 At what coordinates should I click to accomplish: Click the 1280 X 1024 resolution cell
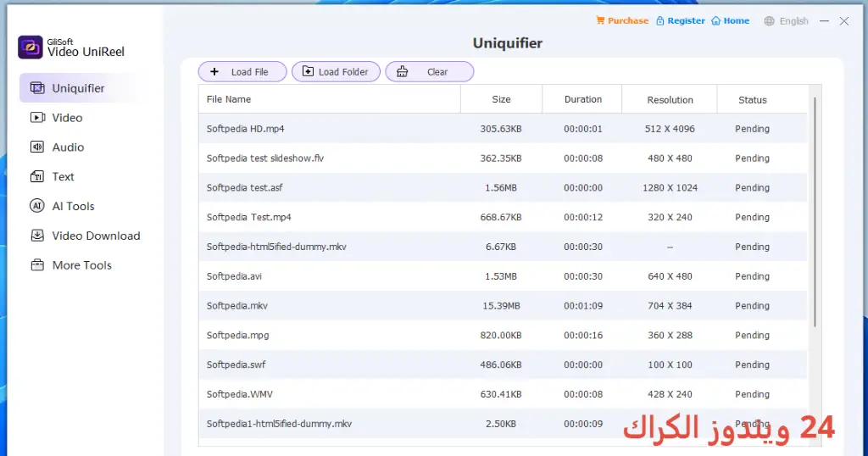click(x=670, y=187)
